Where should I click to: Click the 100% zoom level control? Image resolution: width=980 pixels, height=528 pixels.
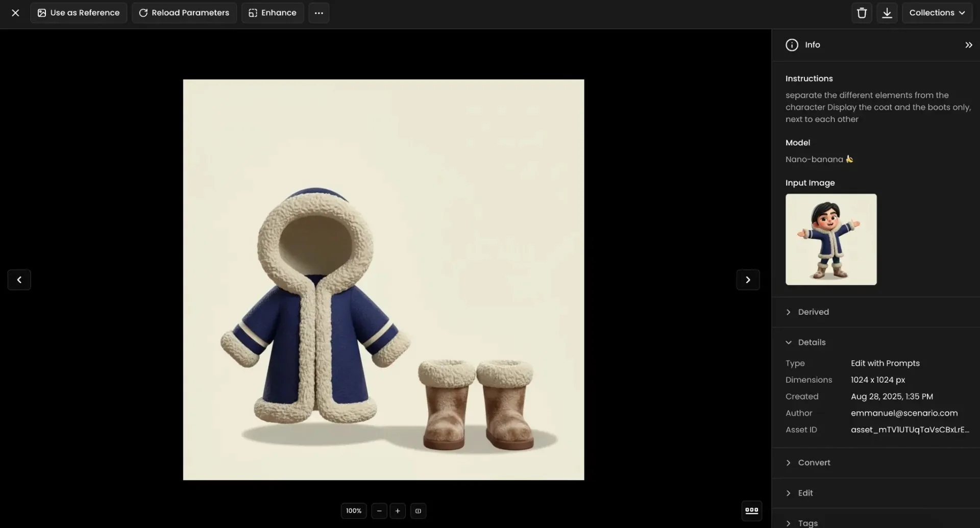[x=353, y=511]
